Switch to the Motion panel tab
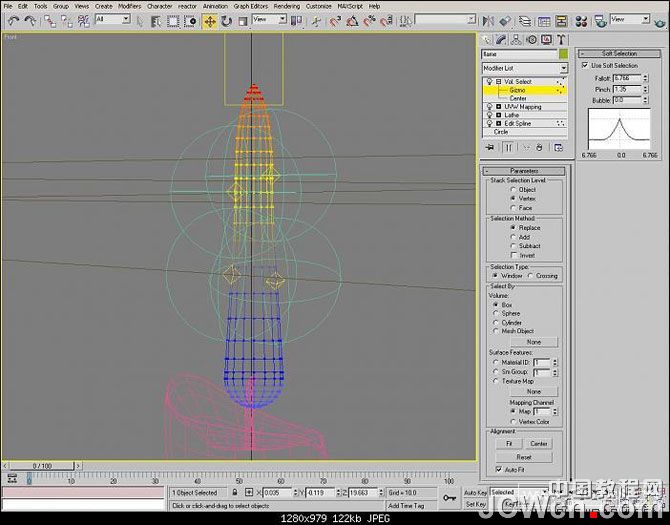Image resolution: width=670 pixels, height=525 pixels. (x=532, y=40)
